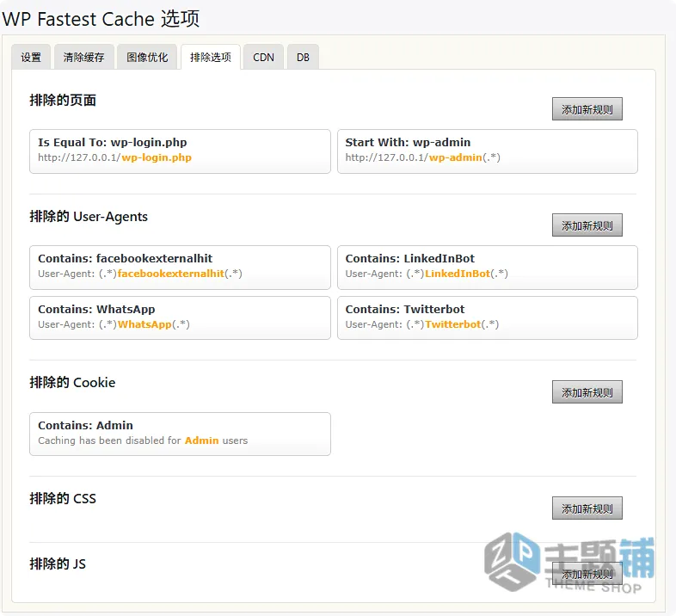Click the 排除的 CSS heading
The width and height of the screenshot is (676, 616).
pos(63,498)
